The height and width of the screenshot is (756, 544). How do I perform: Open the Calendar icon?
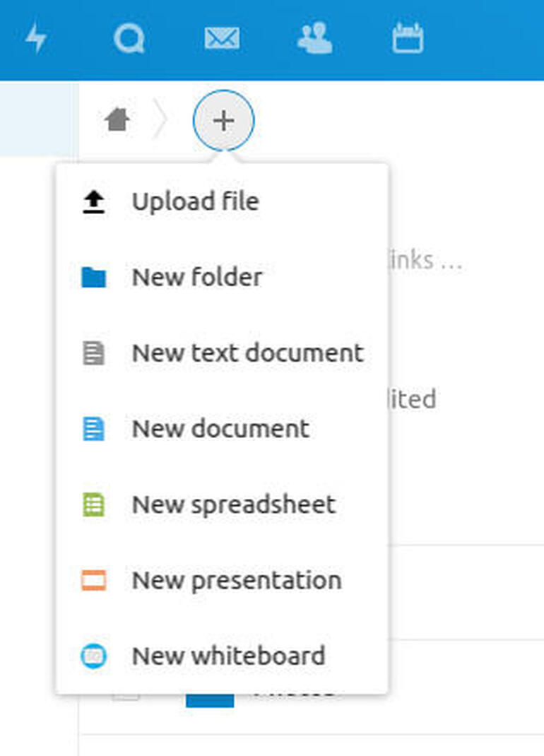(x=408, y=38)
